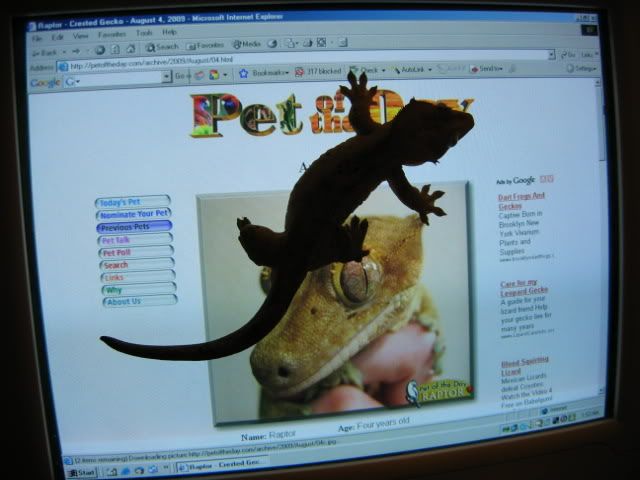Screen dimensions: 640x480
Task: Click the Ads by Google label
Action: point(516,180)
